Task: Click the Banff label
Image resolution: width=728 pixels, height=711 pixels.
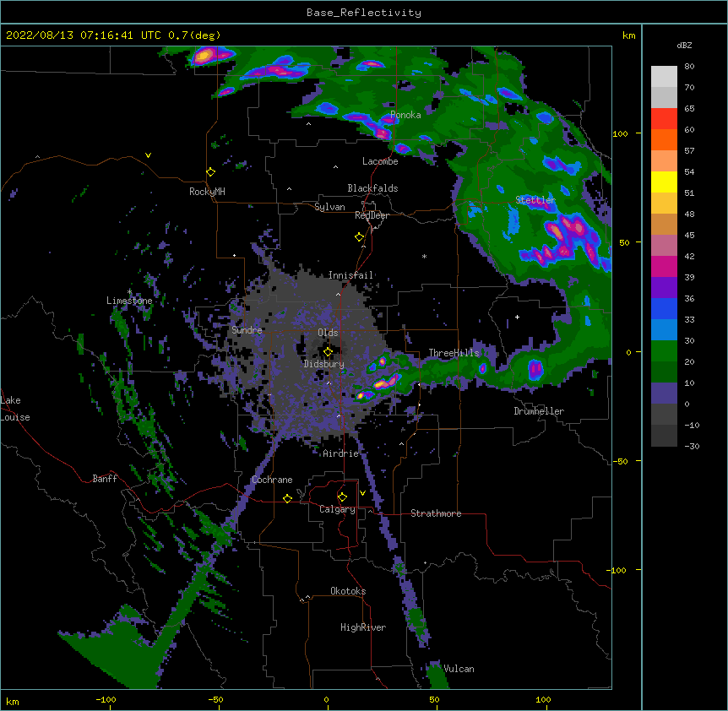Action: tap(105, 479)
